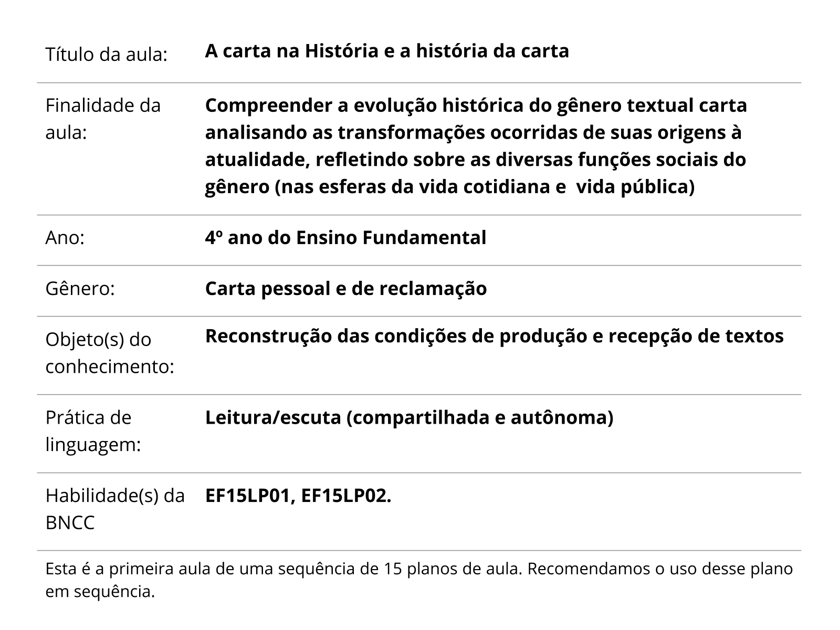Click the "Habilidade(s) da BNCC" label

click(115, 509)
